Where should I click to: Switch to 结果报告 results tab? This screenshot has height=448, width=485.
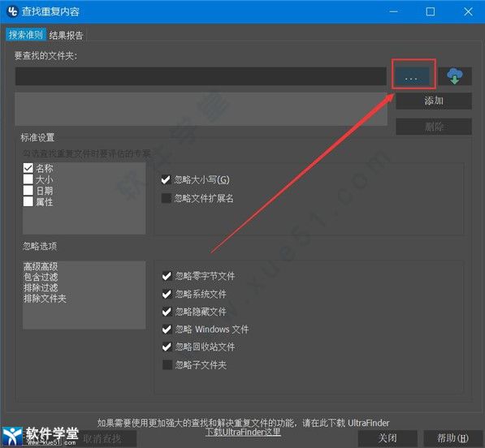[x=66, y=35]
